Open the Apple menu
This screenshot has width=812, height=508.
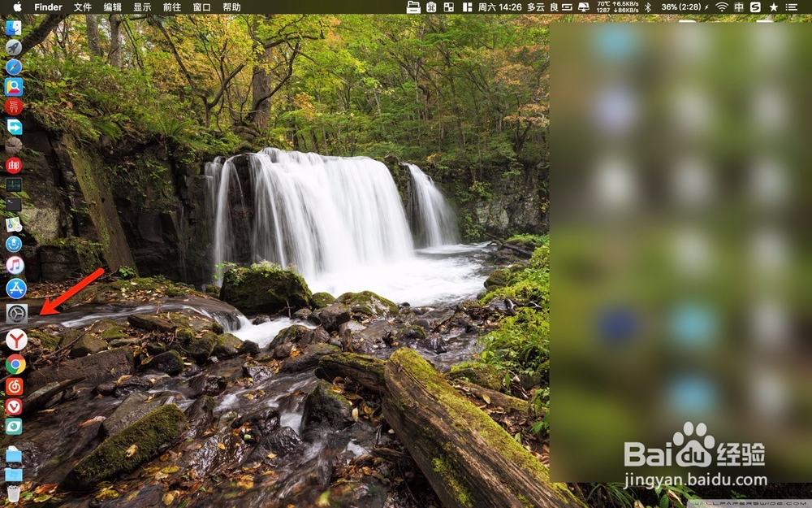(x=17, y=7)
